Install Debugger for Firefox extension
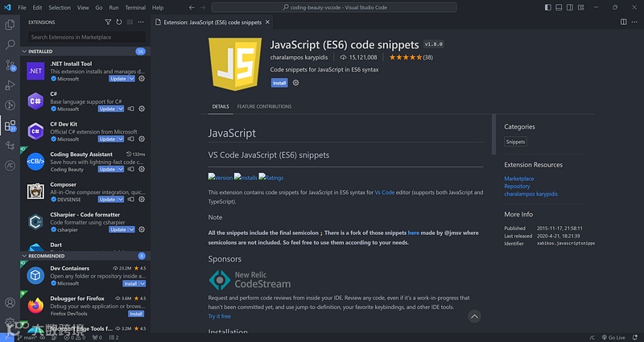 (136, 314)
